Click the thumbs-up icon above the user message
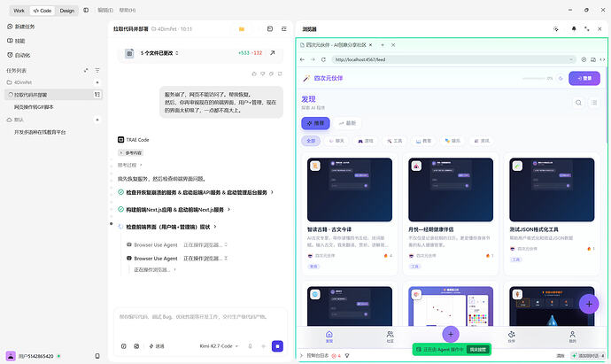The height and width of the screenshot is (364, 611). [x=254, y=74]
